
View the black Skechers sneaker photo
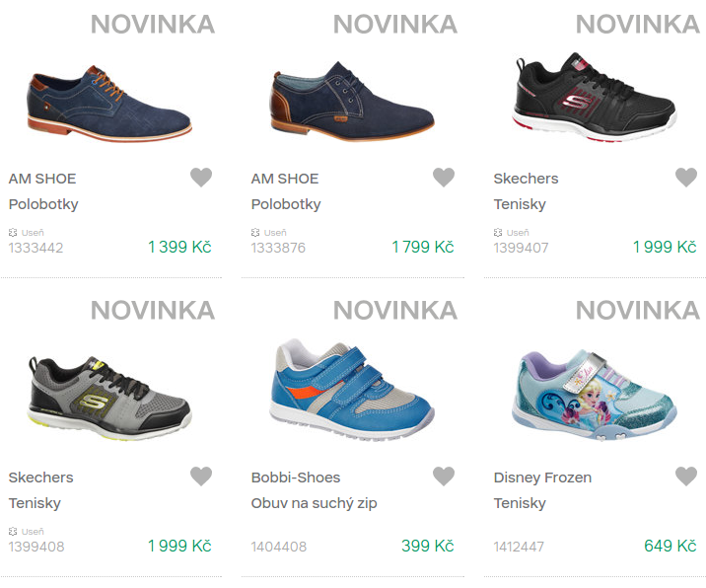point(595,99)
